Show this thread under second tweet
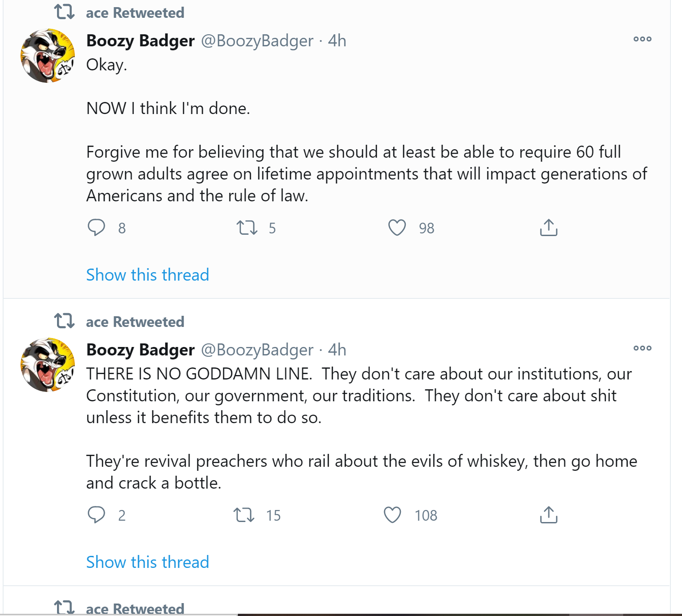The height and width of the screenshot is (616, 682). (x=147, y=562)
